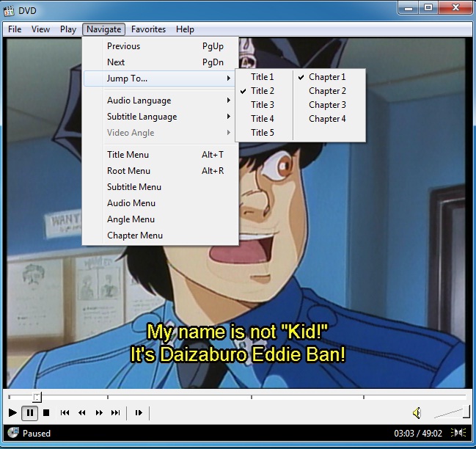The height and width of the screenshot is (449, 476).
Task: Choose Previous in Navigate menu
Action: tap(160, 46)
